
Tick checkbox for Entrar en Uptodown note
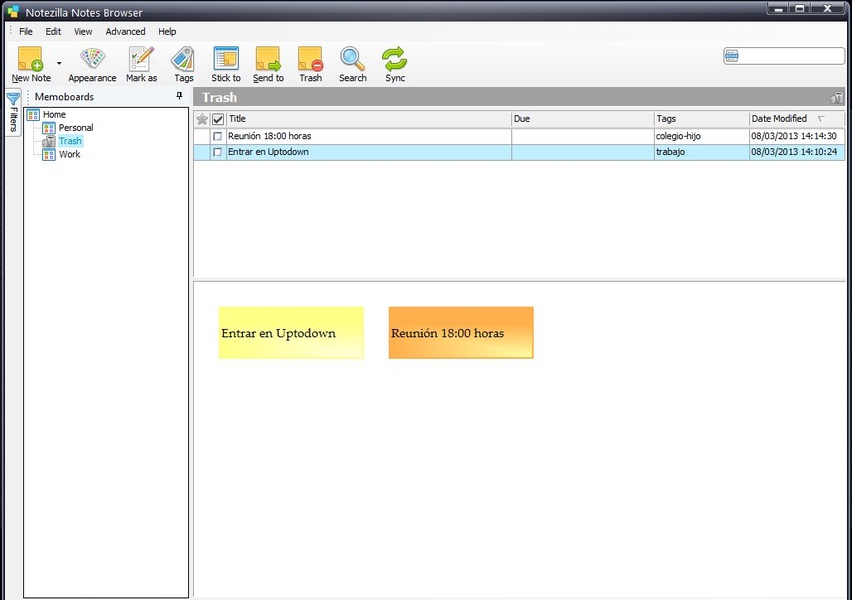218,152
